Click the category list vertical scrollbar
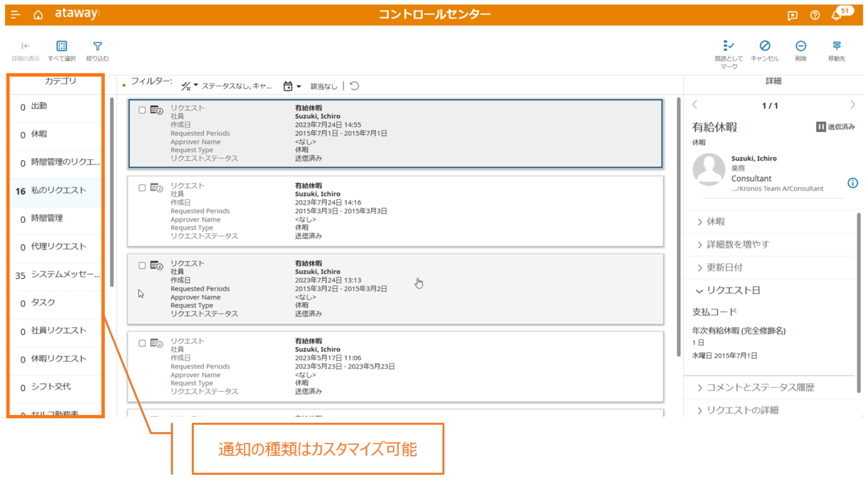 pos(112,191)
